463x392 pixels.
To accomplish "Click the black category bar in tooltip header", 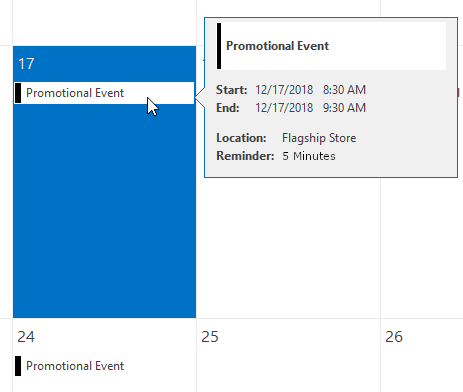I will click(219, 46).
